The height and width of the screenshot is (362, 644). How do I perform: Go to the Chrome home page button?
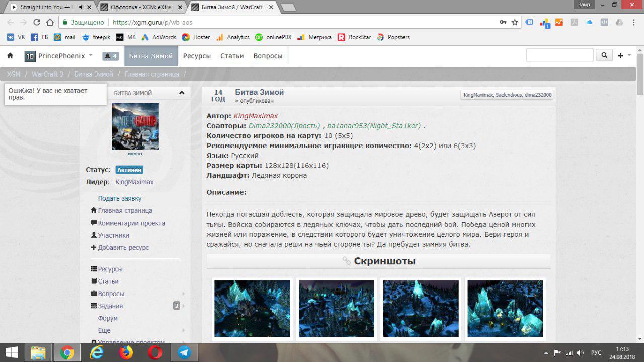[x=50, y=22]
